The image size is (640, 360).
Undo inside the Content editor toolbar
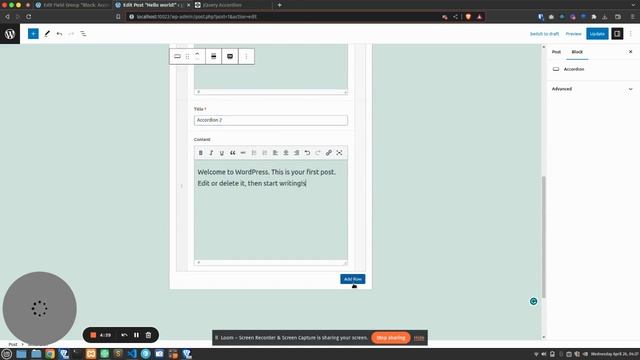[307, 153]
